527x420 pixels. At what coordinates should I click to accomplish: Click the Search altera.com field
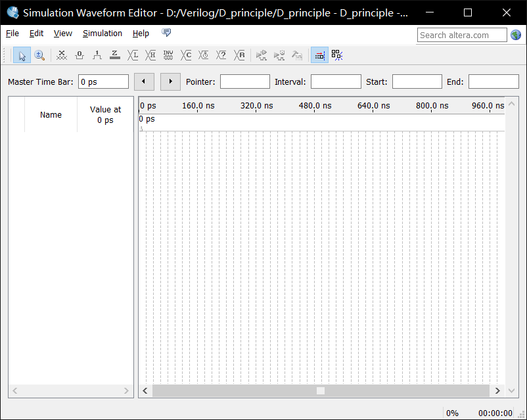click(462, 35)
